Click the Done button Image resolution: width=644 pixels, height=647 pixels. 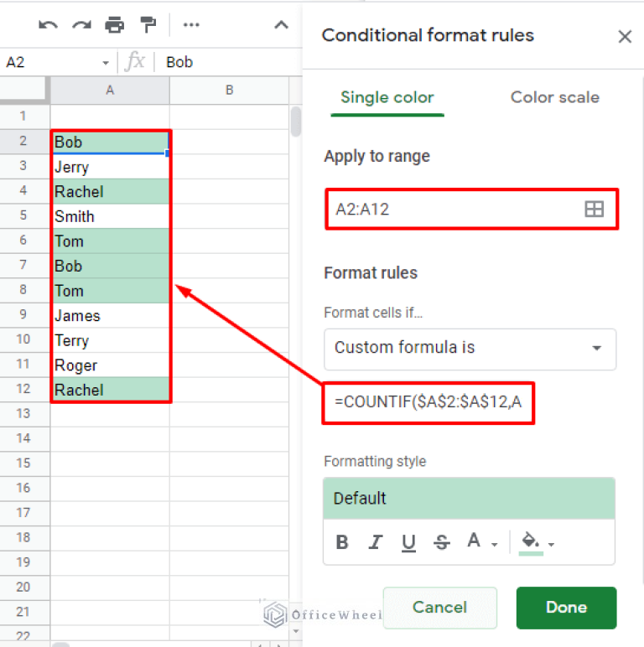click(566, 608)
